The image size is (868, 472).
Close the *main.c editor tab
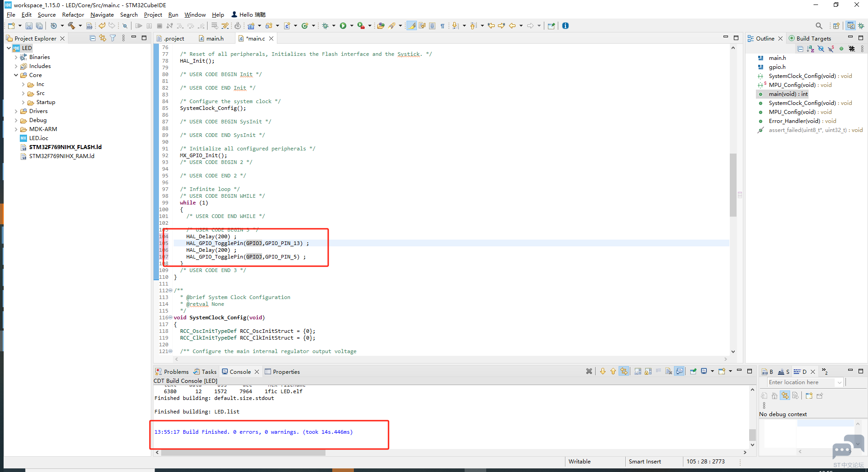(x=271, y=38)
